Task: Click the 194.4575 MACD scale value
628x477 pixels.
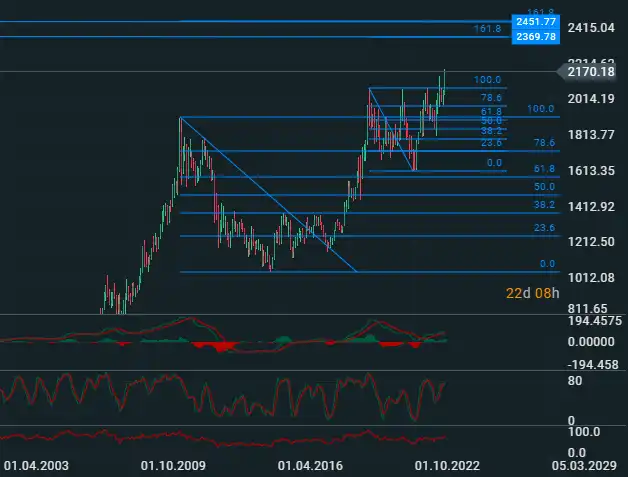Action: click(x=590, y=322)
